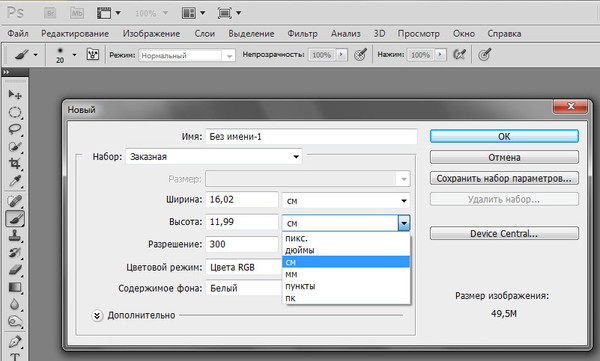
Task: Open the Фильтр menu
Action: 302,34
